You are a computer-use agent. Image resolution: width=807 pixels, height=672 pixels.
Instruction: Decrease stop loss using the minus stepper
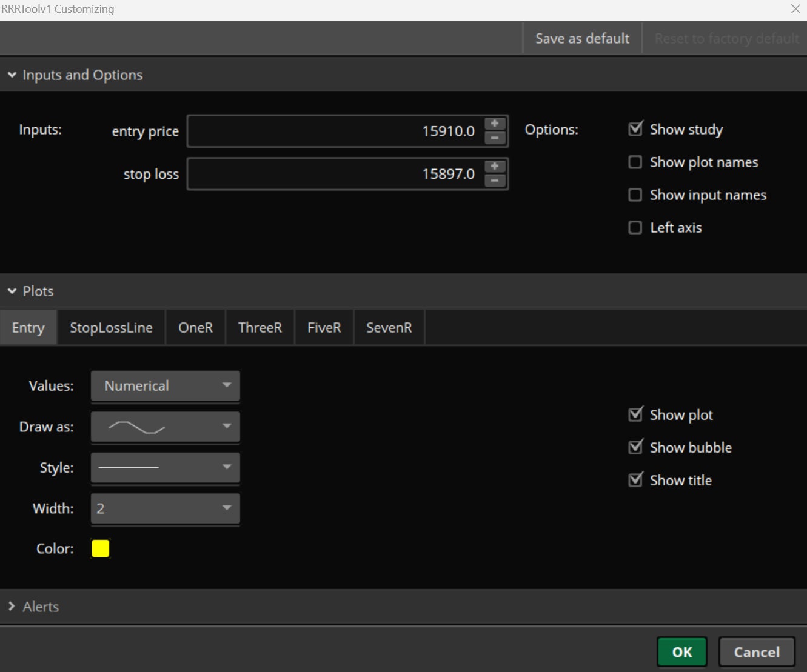coord(494,181)
